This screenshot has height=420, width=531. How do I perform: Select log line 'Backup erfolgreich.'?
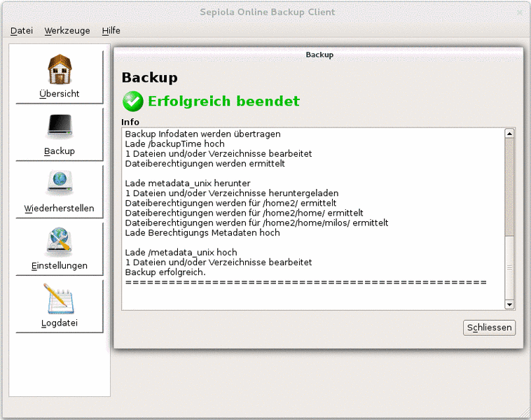pos(165,272)
